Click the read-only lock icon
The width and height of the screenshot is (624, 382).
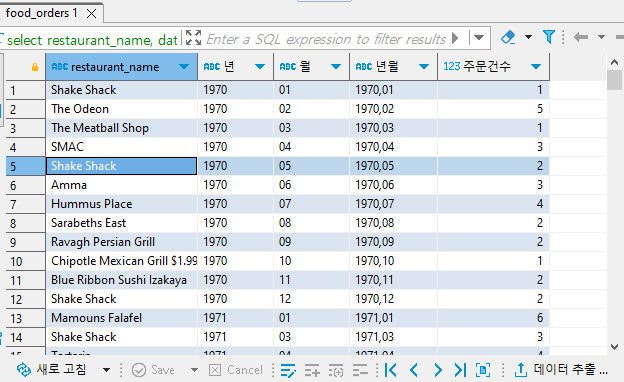(x=35, y=67)
